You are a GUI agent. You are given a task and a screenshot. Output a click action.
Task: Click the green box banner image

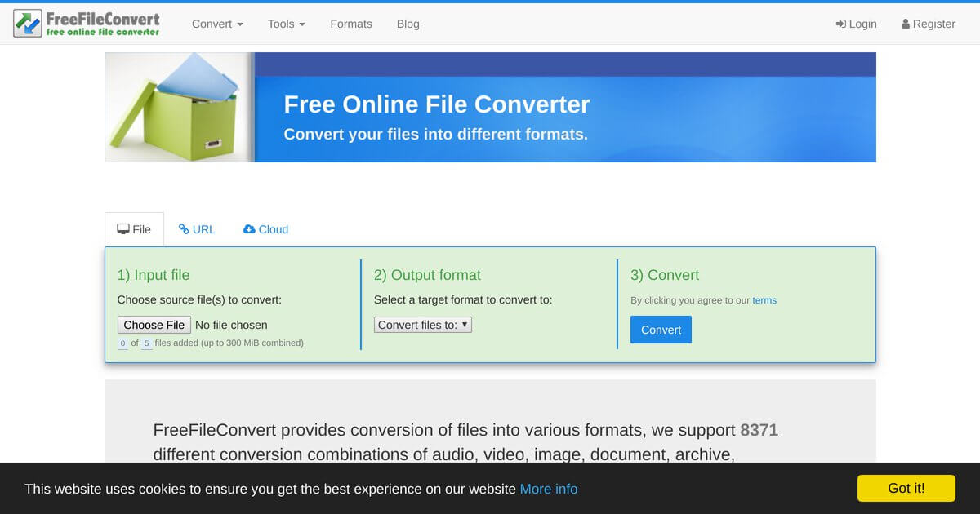pos(180,107)
